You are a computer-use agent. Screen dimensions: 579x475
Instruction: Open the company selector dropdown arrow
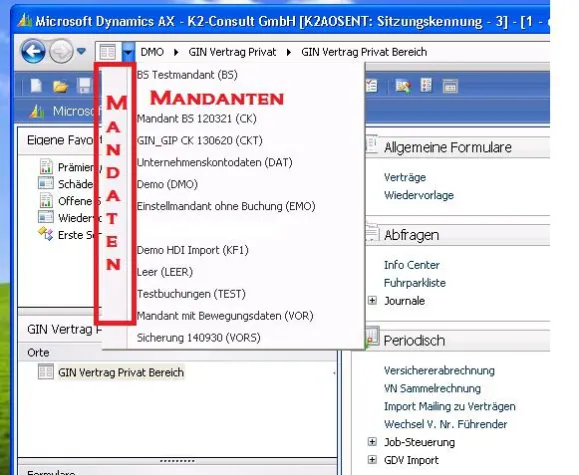coord(128,52)
